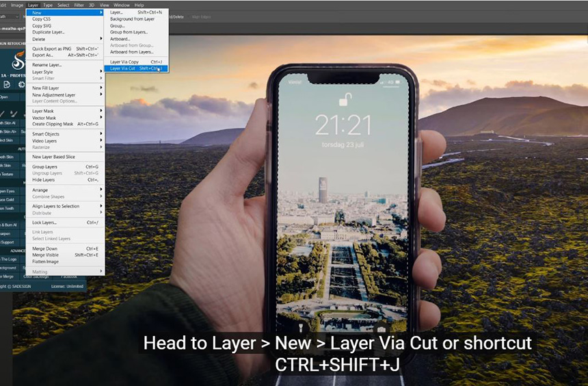Select Background from Layer
588x386 pixels.
coord(137,18)
